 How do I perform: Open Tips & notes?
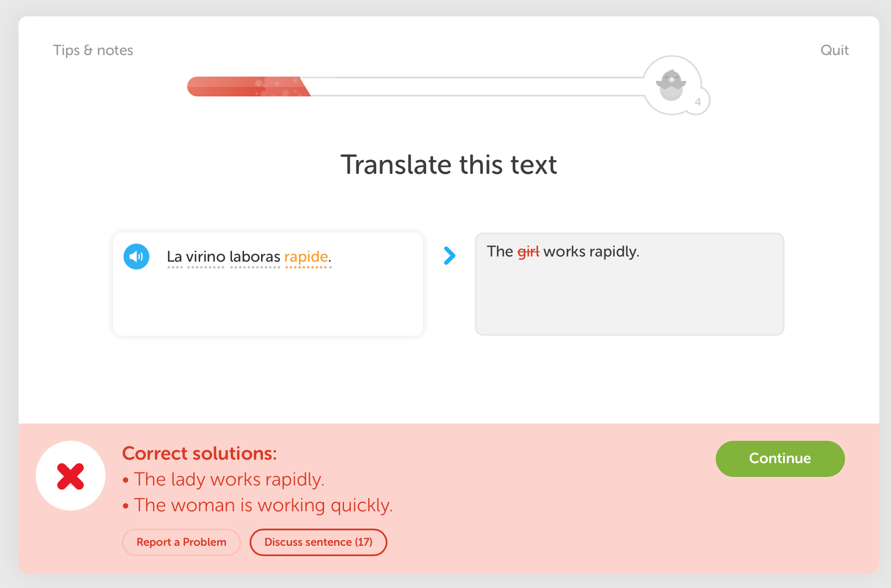pyautogui.click(x=93, y=50)
